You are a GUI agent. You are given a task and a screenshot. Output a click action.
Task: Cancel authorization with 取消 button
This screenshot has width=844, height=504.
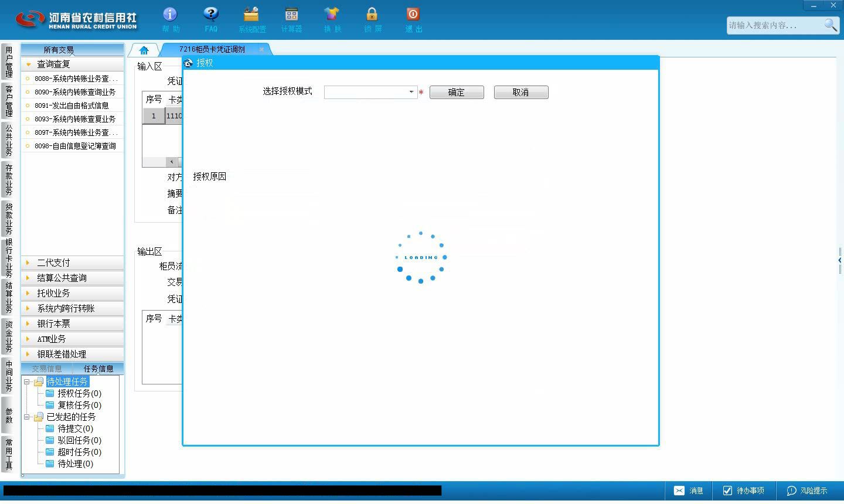(521, 92)
